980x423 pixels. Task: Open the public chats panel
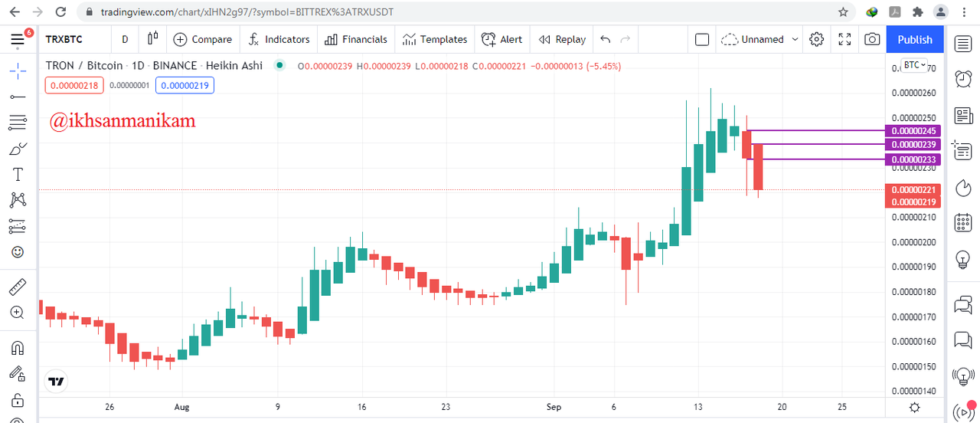[x=962, y=306]
